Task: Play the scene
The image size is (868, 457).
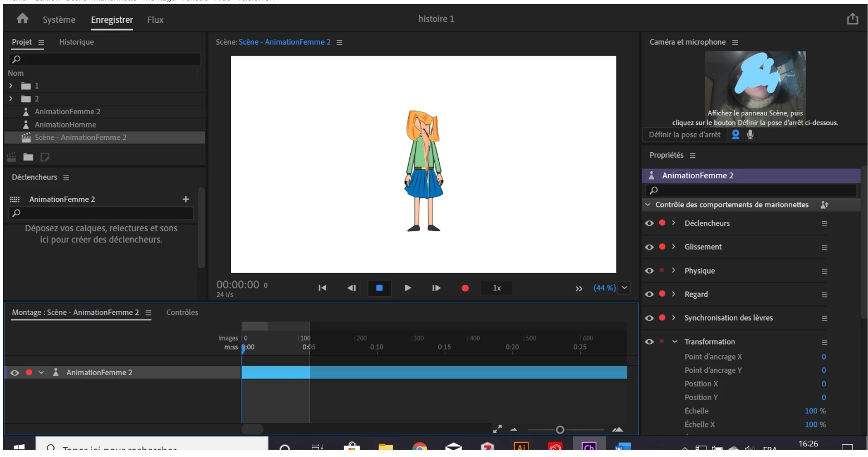Action: pos(408,288)
